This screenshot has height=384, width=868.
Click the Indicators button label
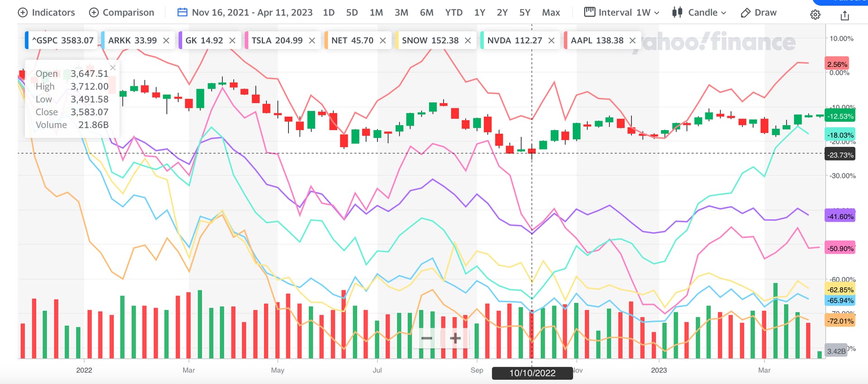click(x=53, y=13)
